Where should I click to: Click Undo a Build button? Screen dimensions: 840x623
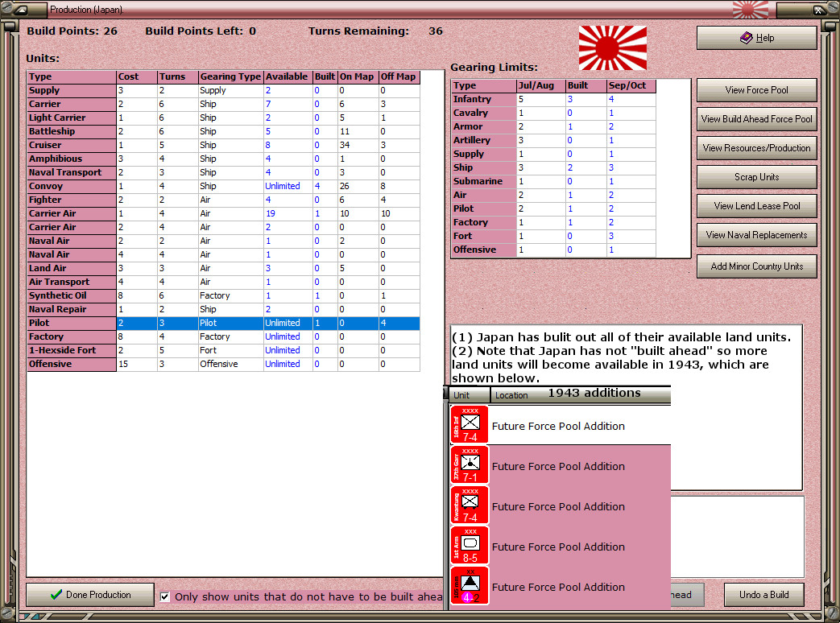764,595
